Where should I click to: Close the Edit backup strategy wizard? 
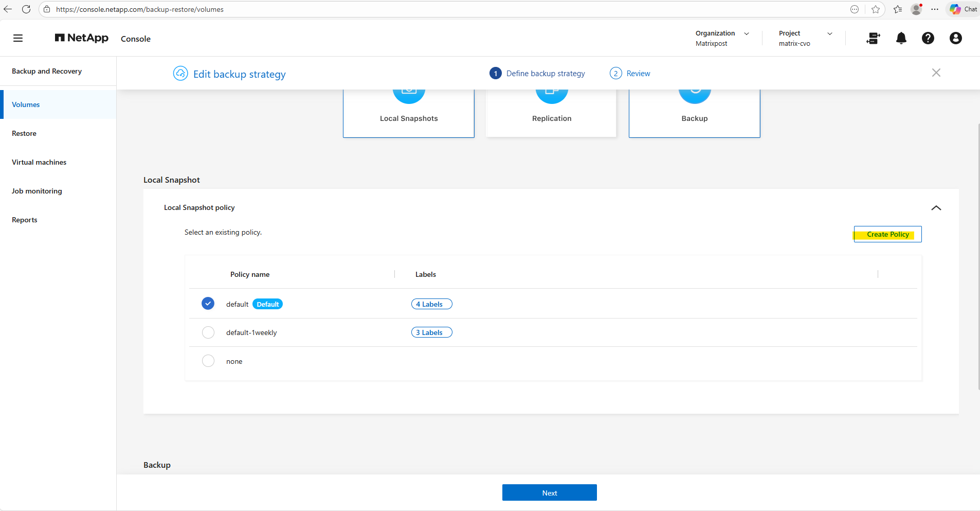point(936,73)
